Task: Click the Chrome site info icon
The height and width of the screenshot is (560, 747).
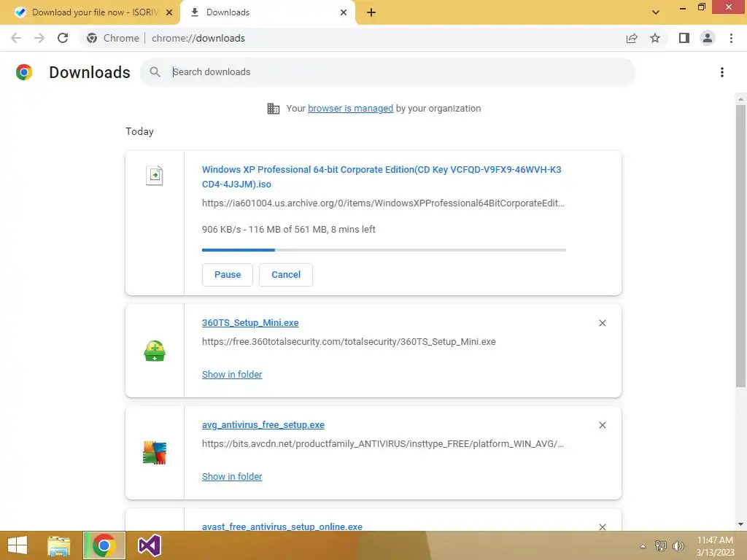Action: (x=92, y=38)
